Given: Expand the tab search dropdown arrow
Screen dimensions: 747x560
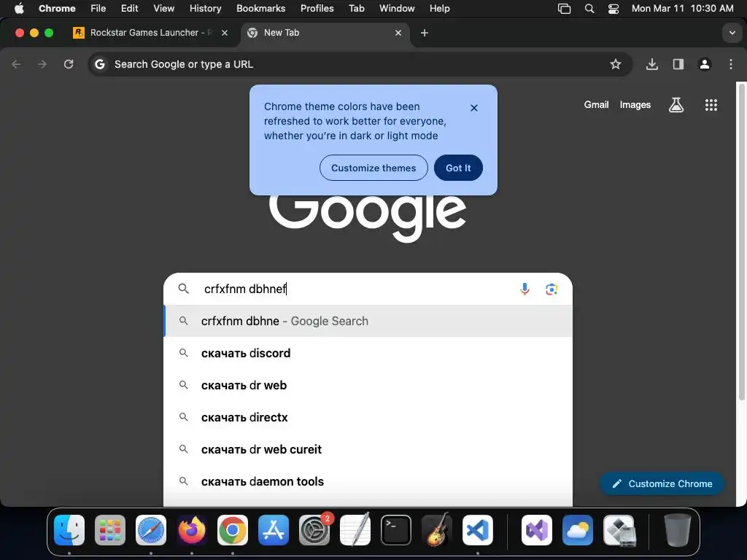Looking at the screenshot, I should [732, 33].
